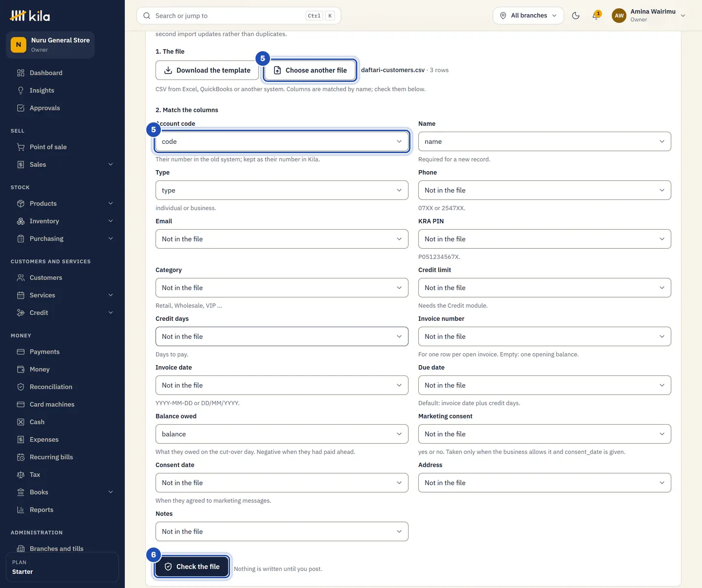The height and width of the screenshot is (588, 702).
Task: Open Insights lightbulb icon
Action: (20, 90)
